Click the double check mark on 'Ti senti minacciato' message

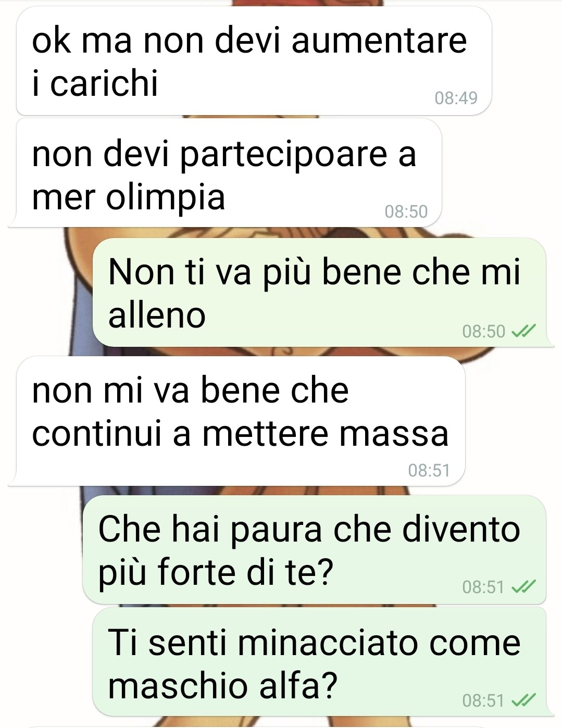click(523, 700)
